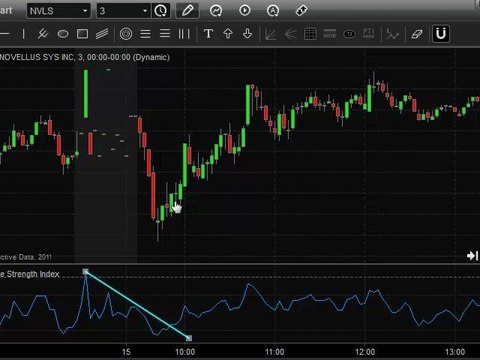The height and width of the screenshot is (360, 480).
Task: Click the trendline's bottom anchor handle
Action: click(189, 338)
